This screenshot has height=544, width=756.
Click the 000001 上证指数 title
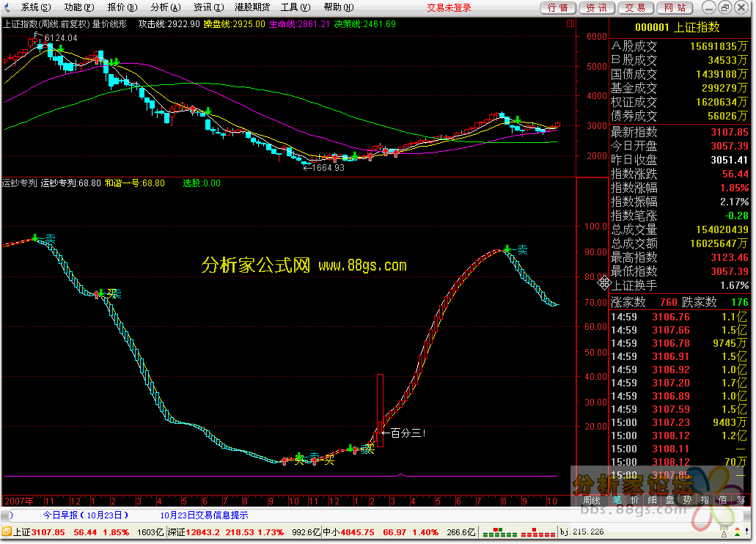677,27
